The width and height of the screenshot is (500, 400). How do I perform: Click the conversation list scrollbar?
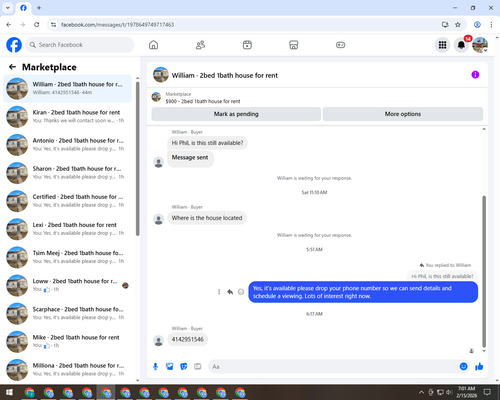click(138, 159)
